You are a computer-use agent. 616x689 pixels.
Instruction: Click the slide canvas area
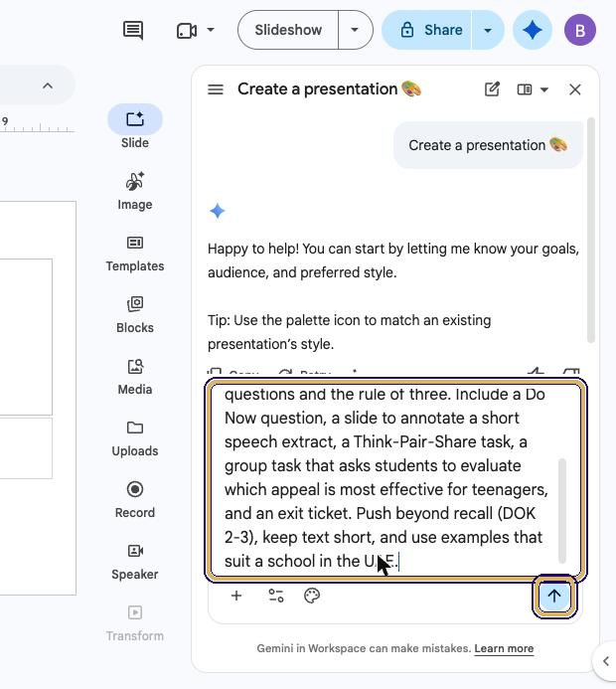pyautogui.click(x=38, y=398)
